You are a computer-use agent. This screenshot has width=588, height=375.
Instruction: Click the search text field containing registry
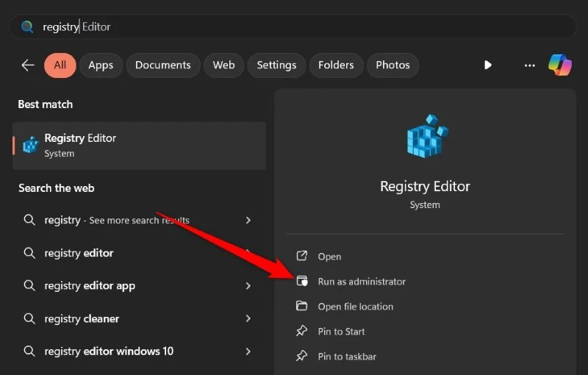click(293, 26)
